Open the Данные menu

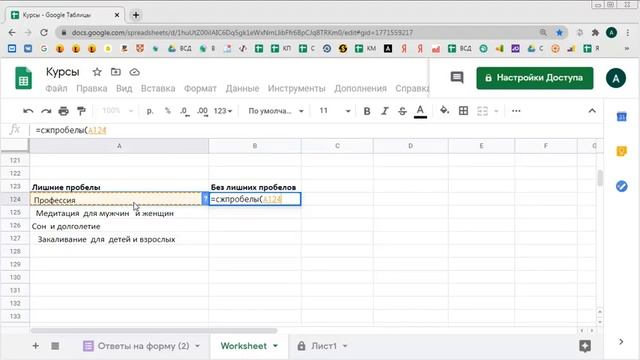click(242, 89)
